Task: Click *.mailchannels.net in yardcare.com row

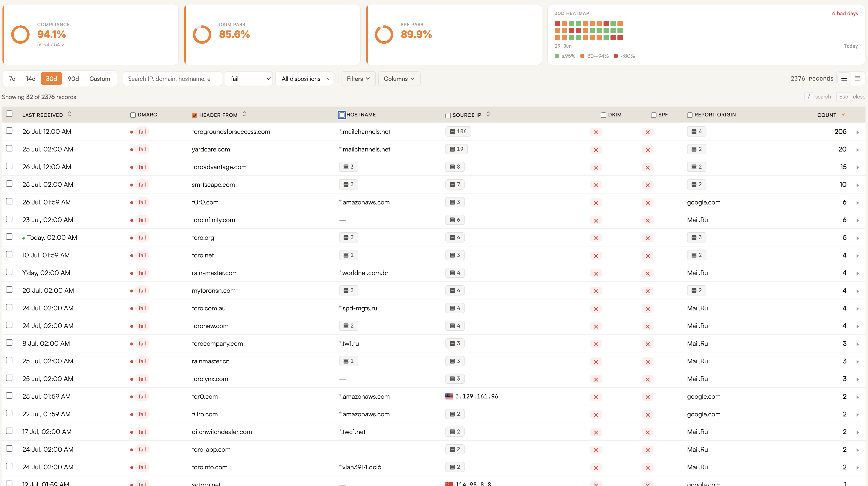Action: [x=364, y=149]
